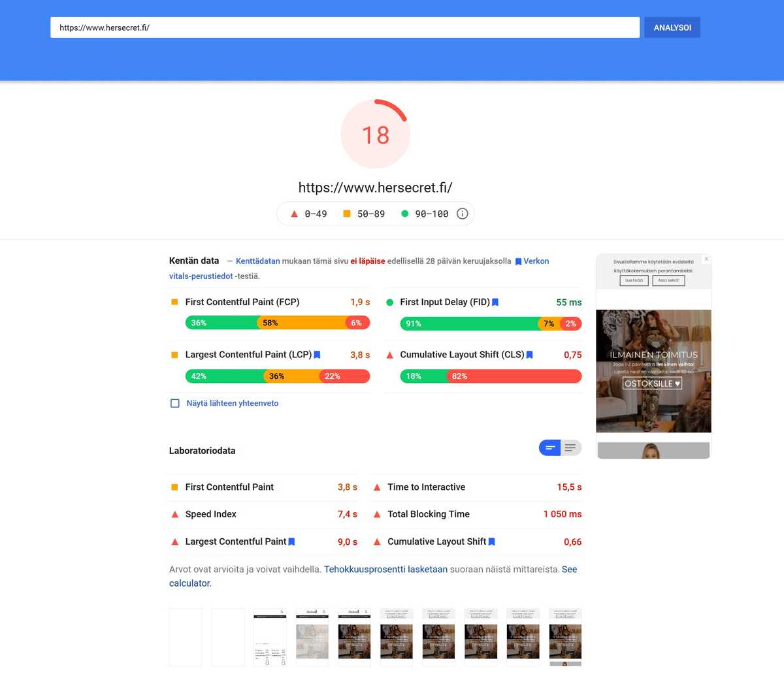Click the flag icon beside lab Cumulative Layout Shift
Screen dimensions: 784x680
492,542
